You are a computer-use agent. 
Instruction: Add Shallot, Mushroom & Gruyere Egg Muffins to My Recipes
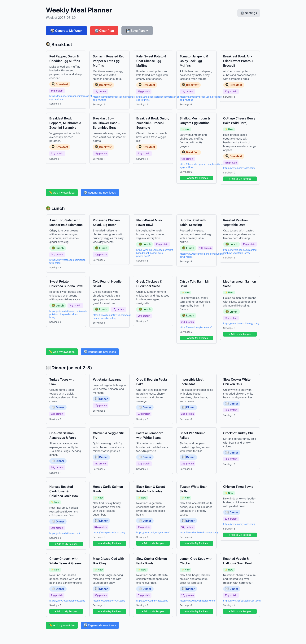pos(196,178)
